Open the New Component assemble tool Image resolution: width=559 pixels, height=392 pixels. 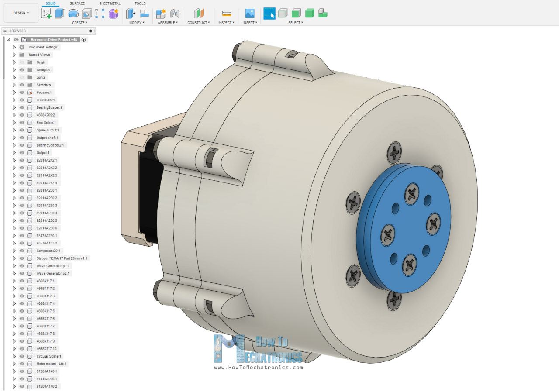[x=161, y=14]
